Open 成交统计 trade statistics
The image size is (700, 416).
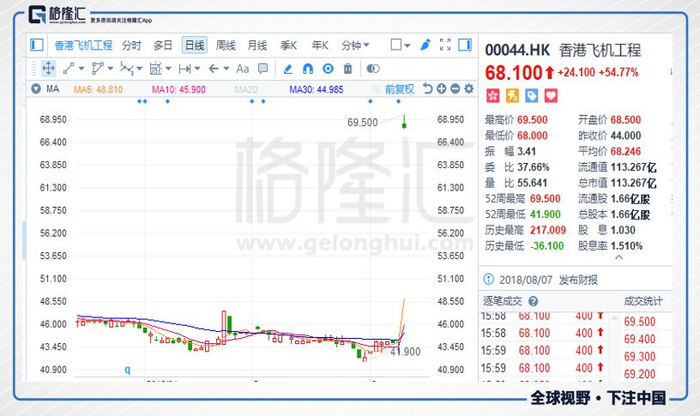pos(643,301)
